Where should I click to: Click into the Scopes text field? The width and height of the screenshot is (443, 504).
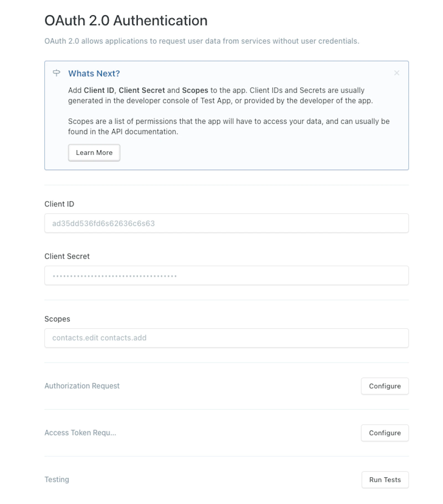(x=226, y=338)
